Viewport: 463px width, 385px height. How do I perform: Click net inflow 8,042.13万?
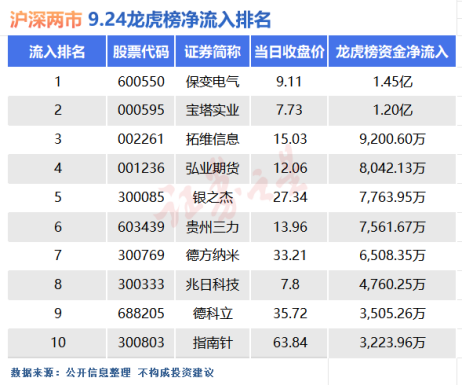click(x=392, y=168)
